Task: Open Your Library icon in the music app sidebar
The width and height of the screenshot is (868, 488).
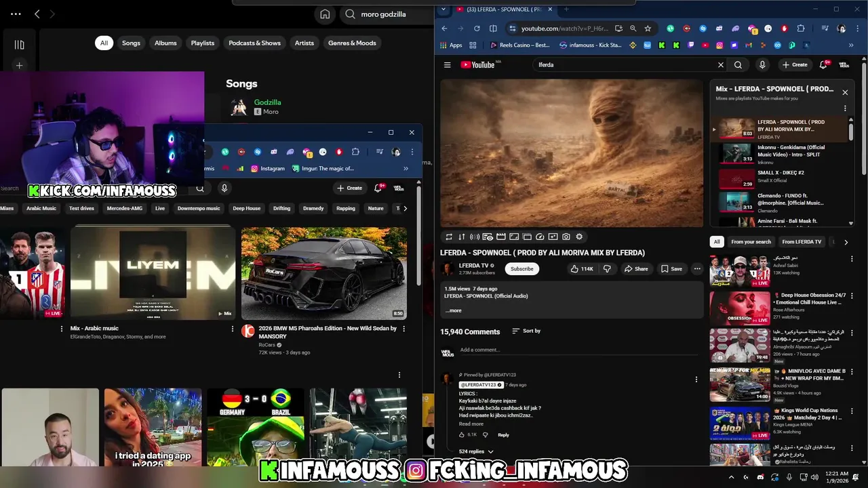Action: click(19, 45)
